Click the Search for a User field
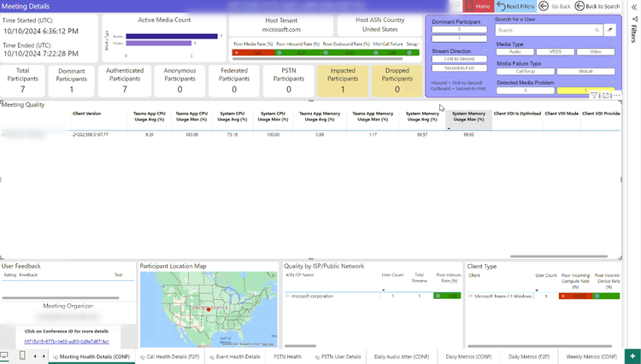 click(543, 29)
